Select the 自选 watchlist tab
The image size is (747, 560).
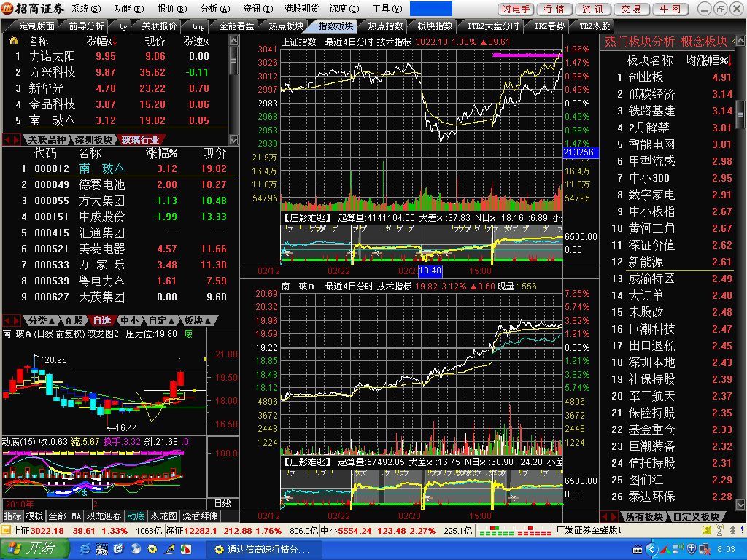click(102, 320)
